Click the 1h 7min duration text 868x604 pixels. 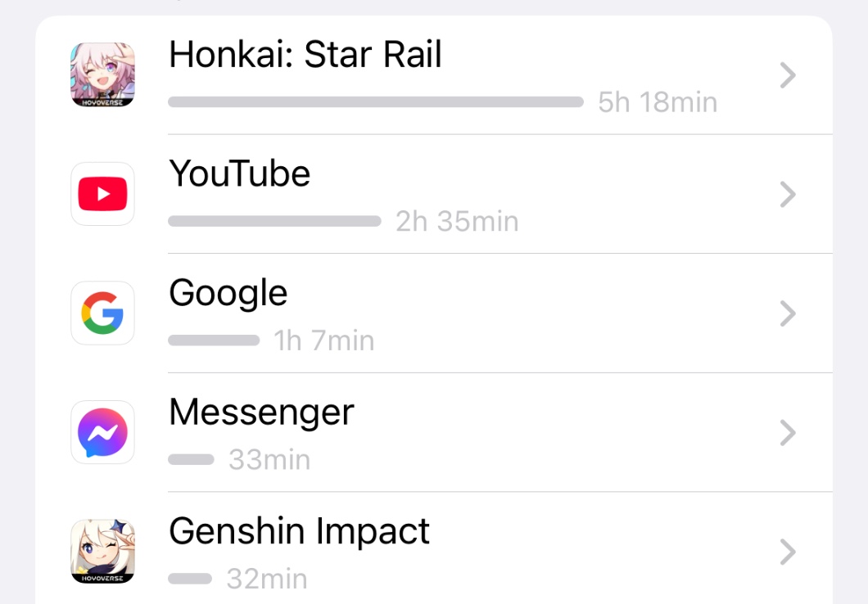coord(324,340)
